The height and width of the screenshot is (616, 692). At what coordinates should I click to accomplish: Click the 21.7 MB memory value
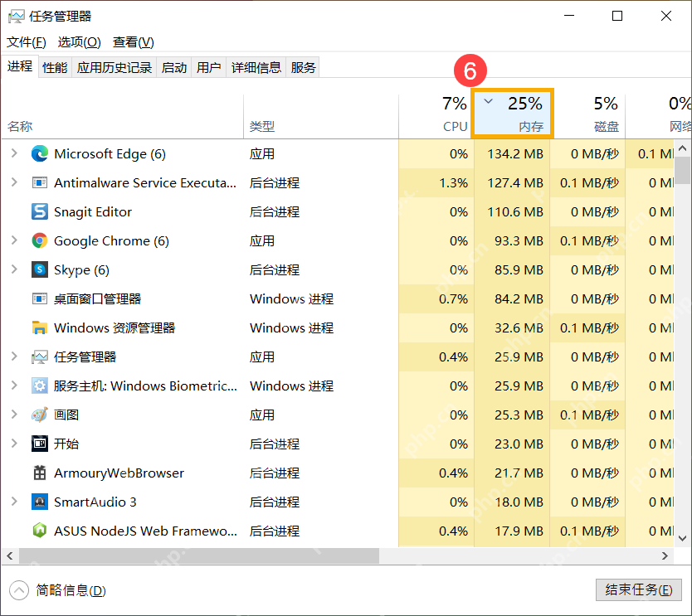point(519,473)
